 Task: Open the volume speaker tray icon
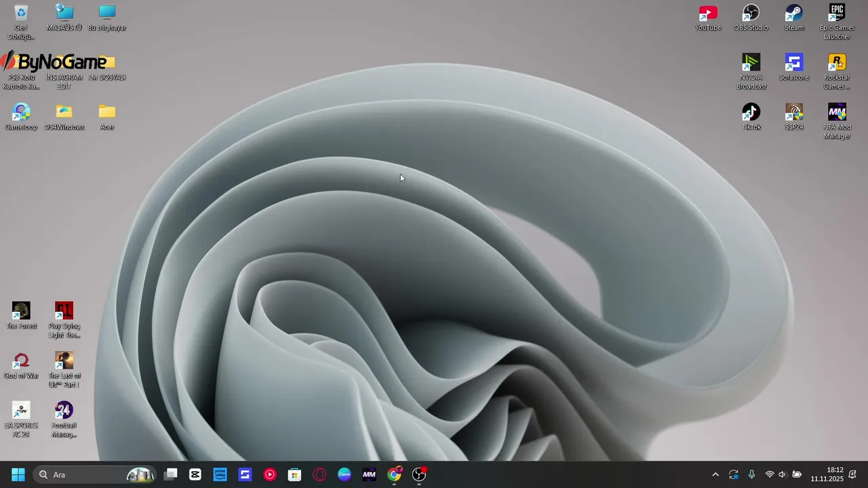783,474
